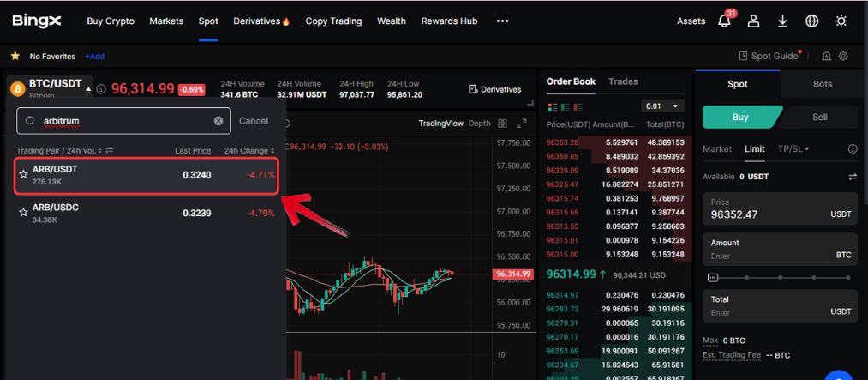Clear the arbitrum search text
This screenshot has width=868, height=380.
[x=218, y=121]
